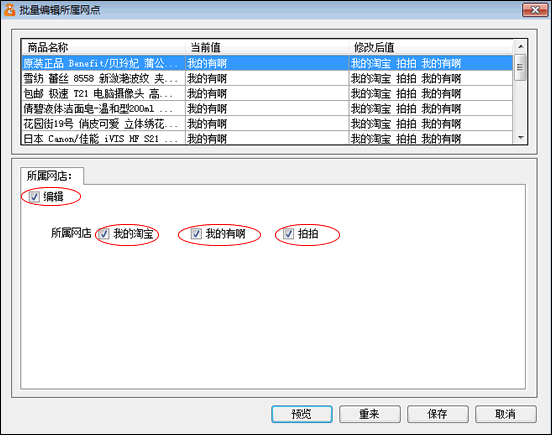The width and height of the screenshot is (552, 435).
Task: Select the 包邮 极速 T21 电脑摄像头 row
Action: click(x=267, y=94)
